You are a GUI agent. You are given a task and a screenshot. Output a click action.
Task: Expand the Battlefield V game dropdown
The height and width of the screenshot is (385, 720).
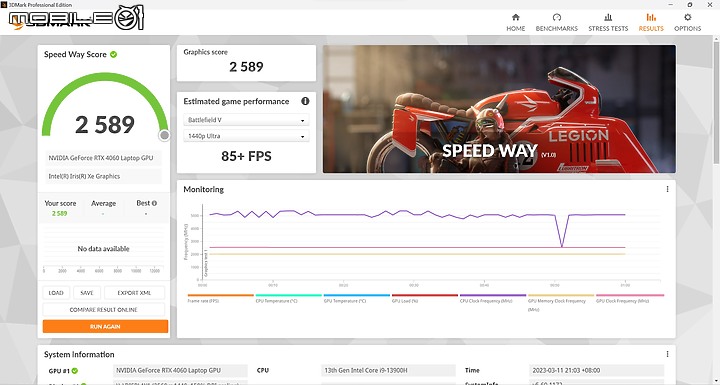coord(246,120)
